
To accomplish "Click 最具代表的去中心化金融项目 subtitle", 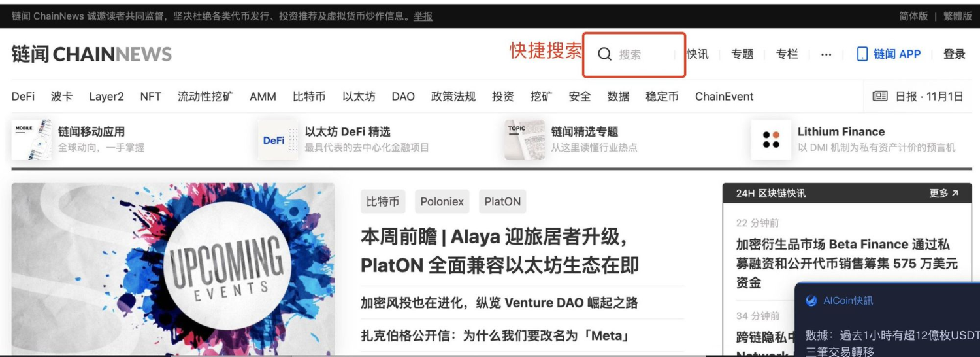I will click(367, 148).
